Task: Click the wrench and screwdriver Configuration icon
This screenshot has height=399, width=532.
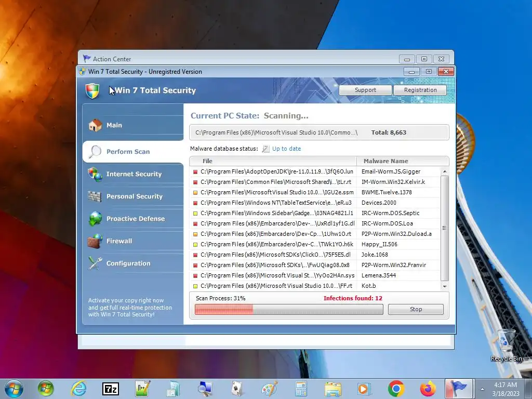Action: [95, 263]
